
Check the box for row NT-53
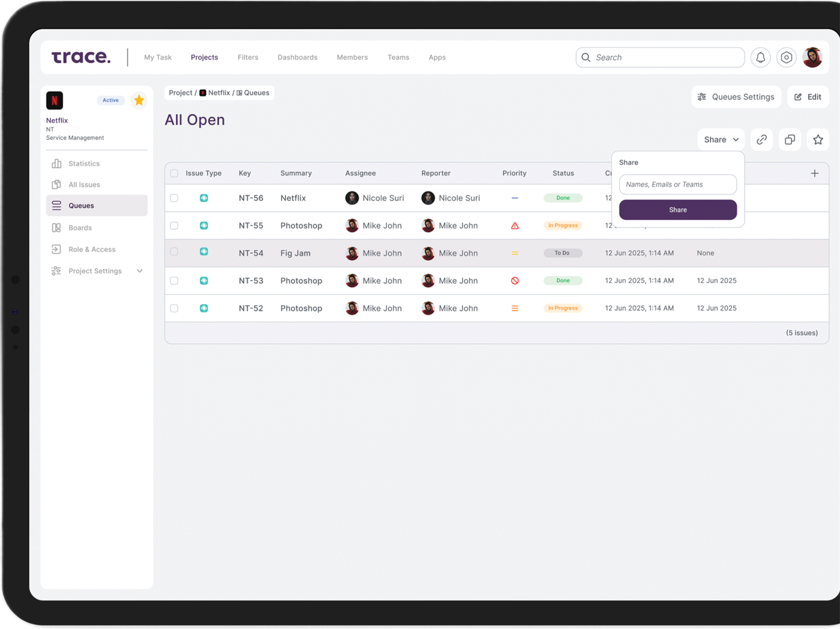174,281
